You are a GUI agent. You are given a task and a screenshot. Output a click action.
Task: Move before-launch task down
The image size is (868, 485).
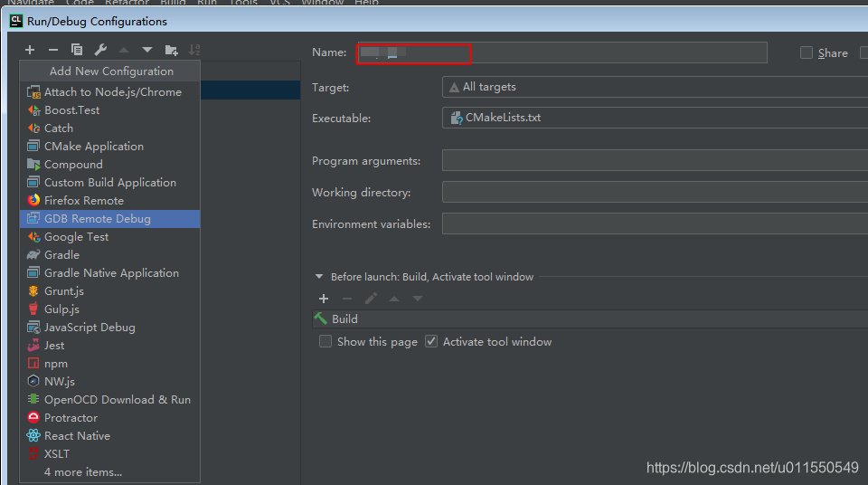418,299
